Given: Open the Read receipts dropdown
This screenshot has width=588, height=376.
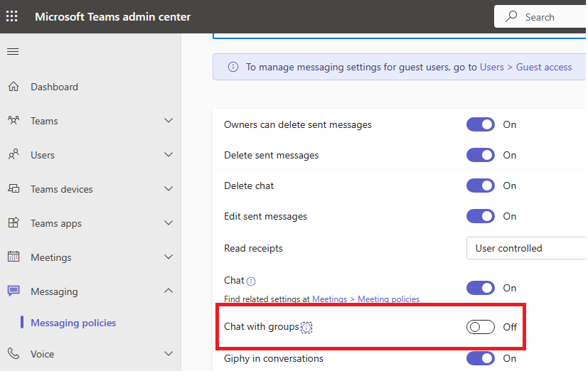Looking at the screenshot, I should pyautogui.click(x=526, y=248).
